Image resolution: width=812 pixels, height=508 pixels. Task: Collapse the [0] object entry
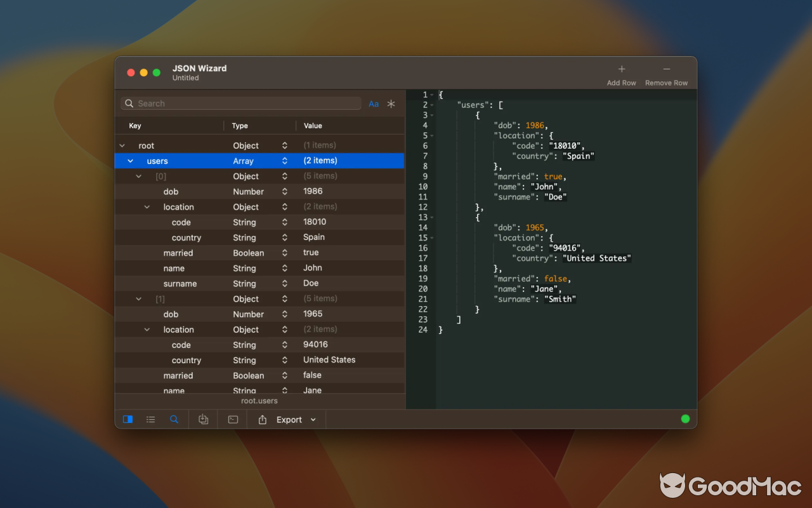(138, 176)
